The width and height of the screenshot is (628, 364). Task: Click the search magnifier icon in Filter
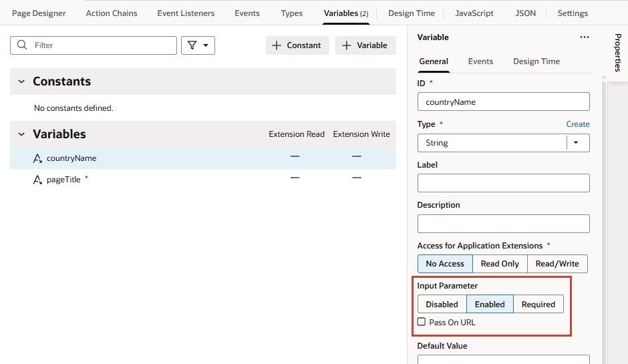point(22,45)
